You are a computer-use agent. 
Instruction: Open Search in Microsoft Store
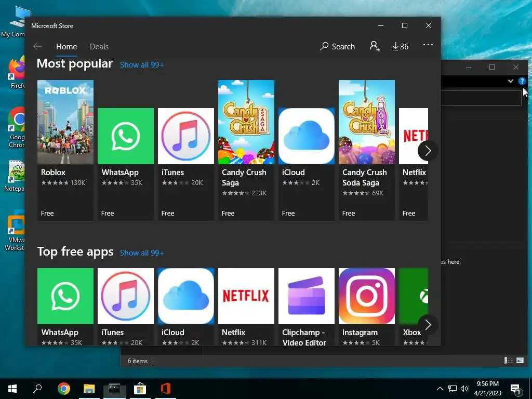coord(337,46)
